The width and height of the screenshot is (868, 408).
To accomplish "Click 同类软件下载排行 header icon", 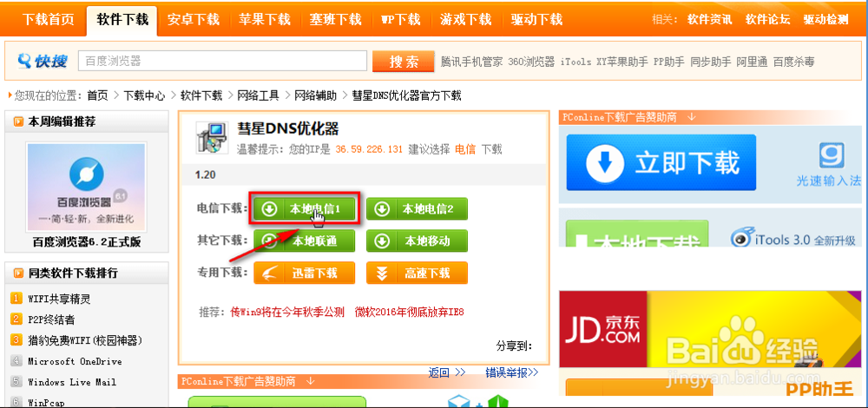I will 19,273.
